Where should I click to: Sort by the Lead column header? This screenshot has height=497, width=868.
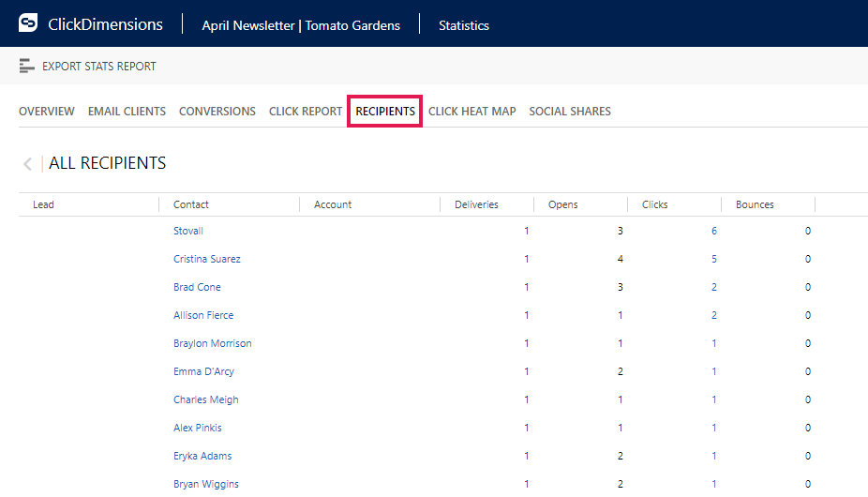point(43,204)
